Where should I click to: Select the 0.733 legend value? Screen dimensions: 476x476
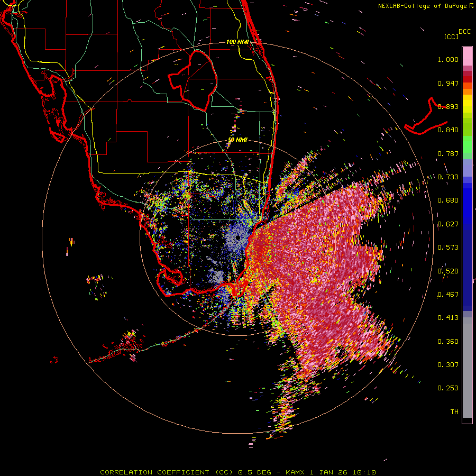[x=448, y=177]
